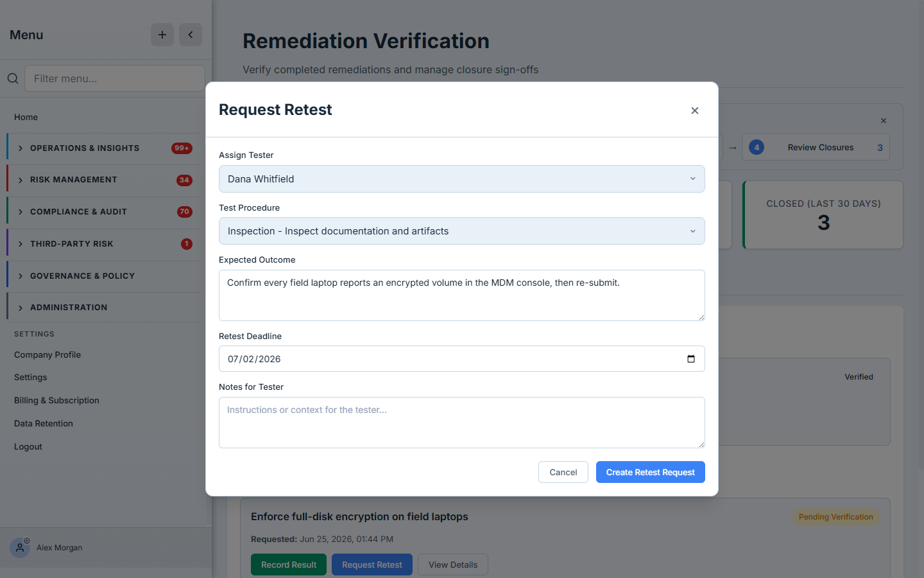Expand Third-Party Risk section
The height and width of the screenshot is (578, 924).
[103, 244]
